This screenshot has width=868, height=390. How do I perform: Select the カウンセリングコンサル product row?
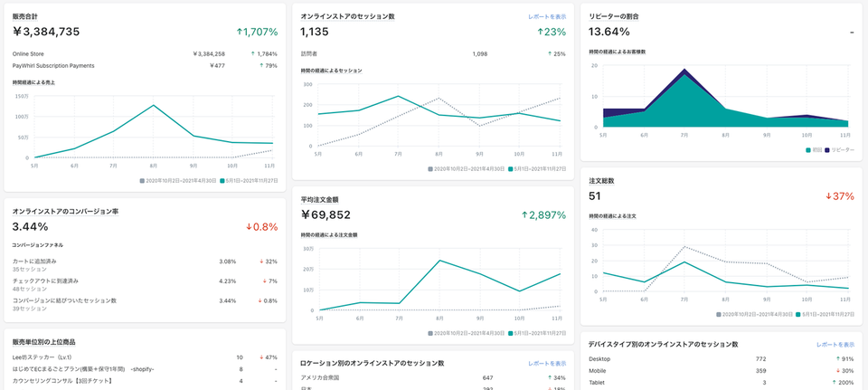[145, 381]
